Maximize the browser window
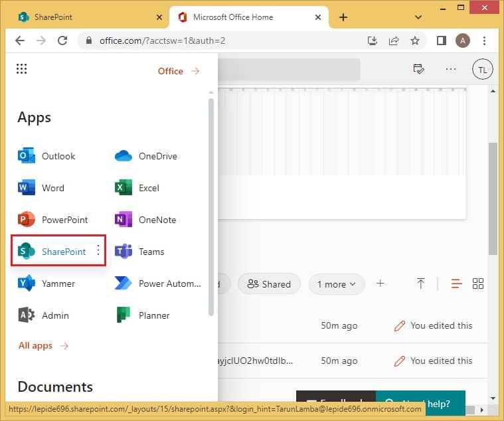 [x=461, y=7]
